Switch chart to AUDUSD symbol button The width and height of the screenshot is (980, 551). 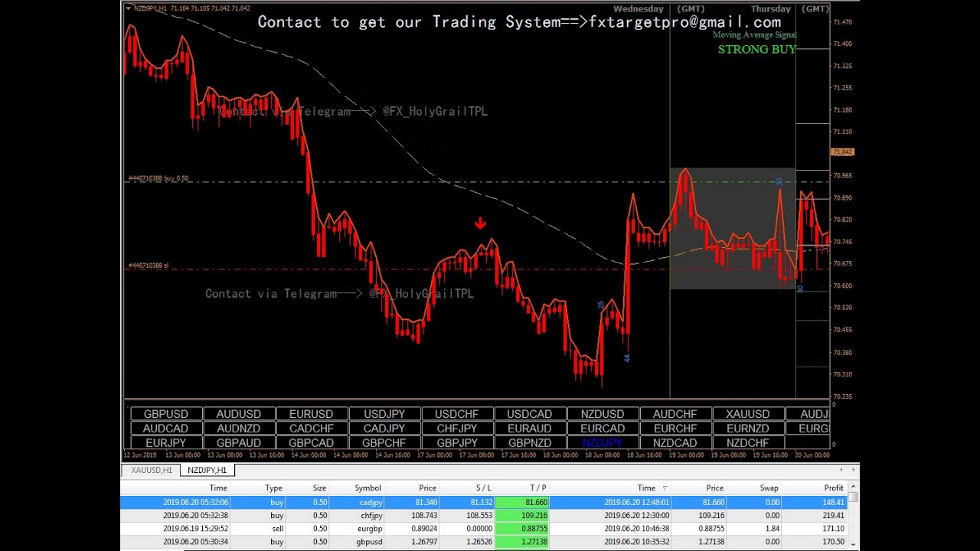[238, 414]
